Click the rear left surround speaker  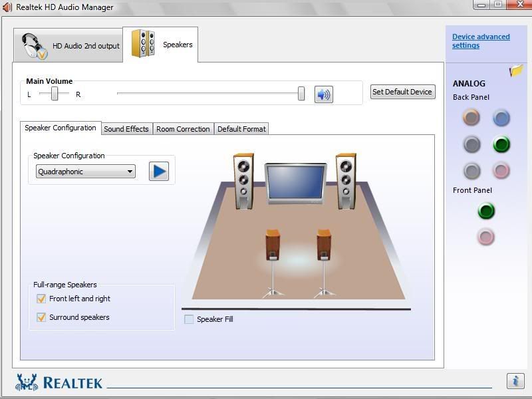point(273,263)
